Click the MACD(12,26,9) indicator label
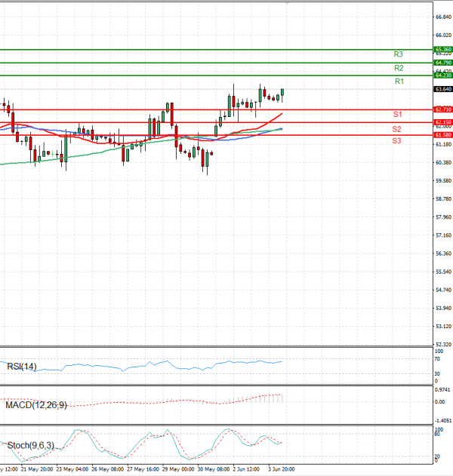The height and width of the screenshot is (476, 453). tap(36, 405)
